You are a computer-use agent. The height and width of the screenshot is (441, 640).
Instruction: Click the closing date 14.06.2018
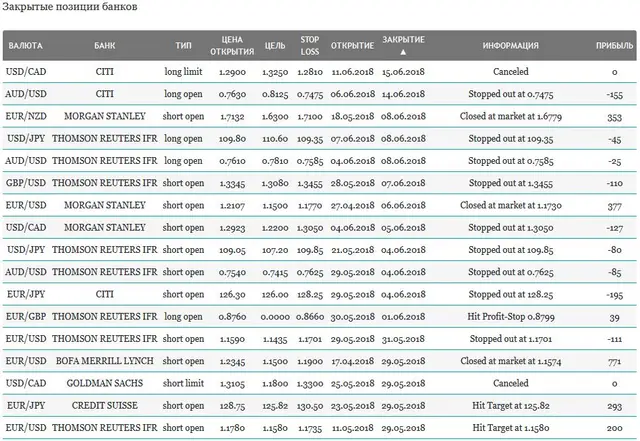(x=403, y=94)
